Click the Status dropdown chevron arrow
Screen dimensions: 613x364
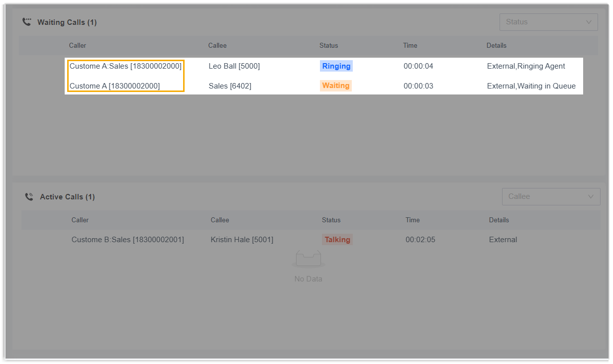[x=589, y=22]
